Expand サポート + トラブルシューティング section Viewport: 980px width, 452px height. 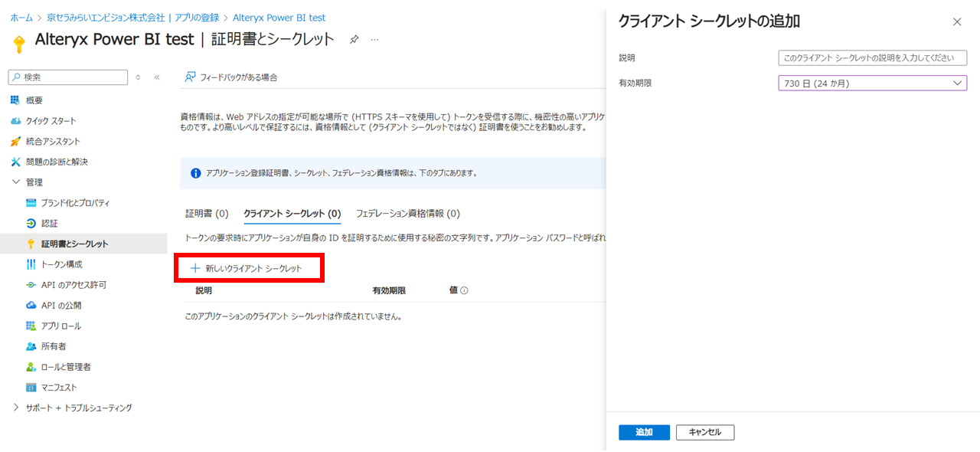pos(17,408)
